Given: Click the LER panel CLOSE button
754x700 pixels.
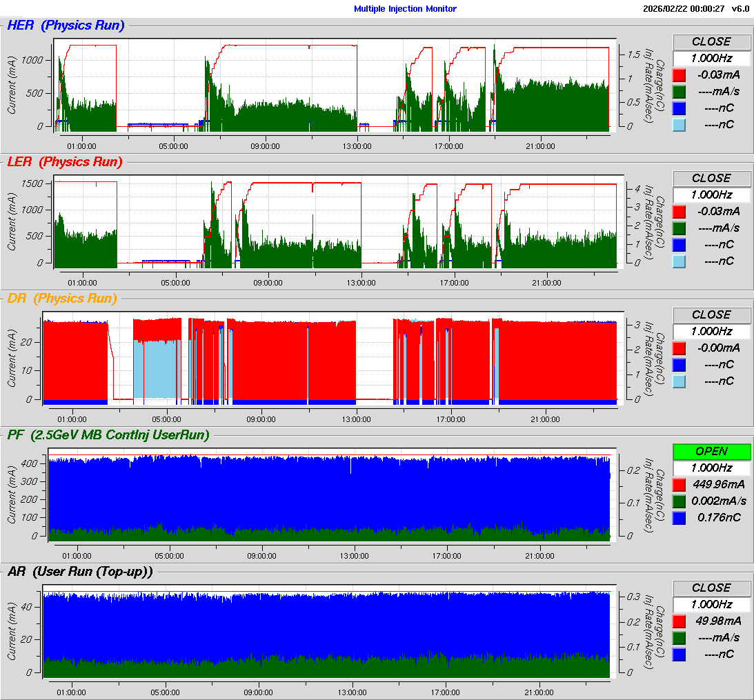Looking at the screenshot, I should (711, 178).
